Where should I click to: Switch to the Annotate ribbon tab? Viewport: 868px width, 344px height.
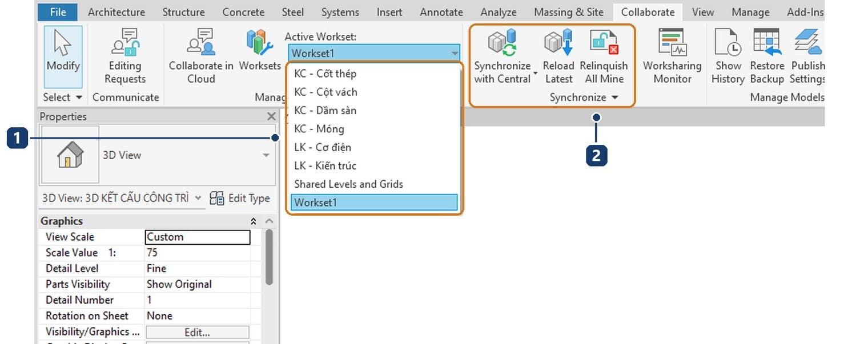point(441,12)
